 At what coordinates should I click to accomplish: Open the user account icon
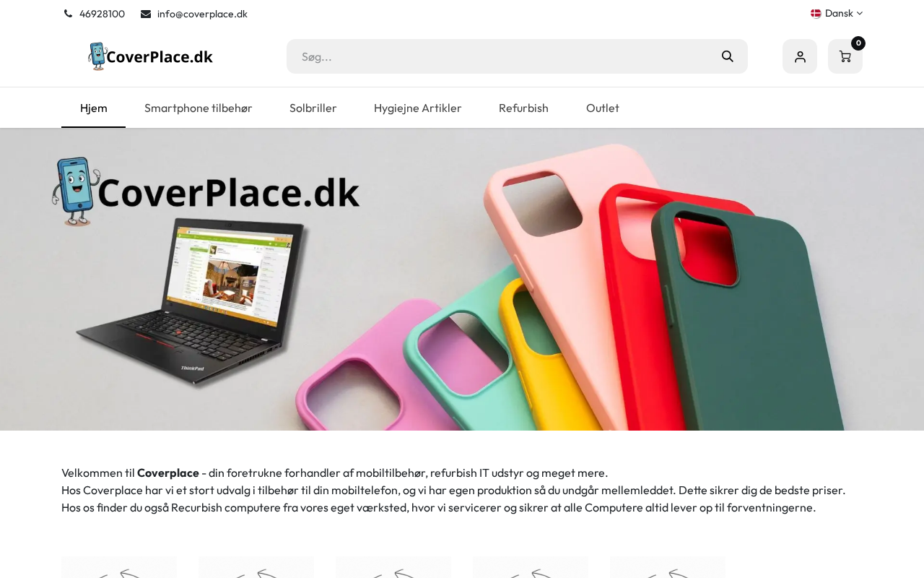pos(800,56)
